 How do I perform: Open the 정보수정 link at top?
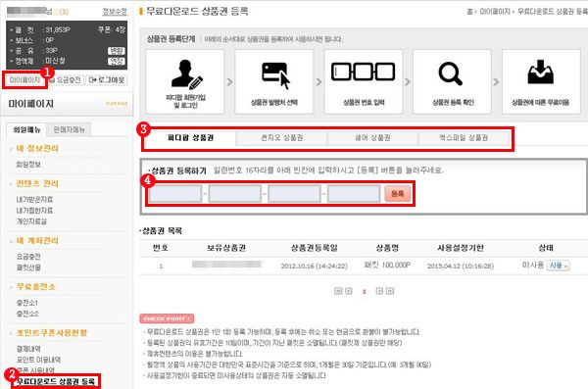coord(115,12)
